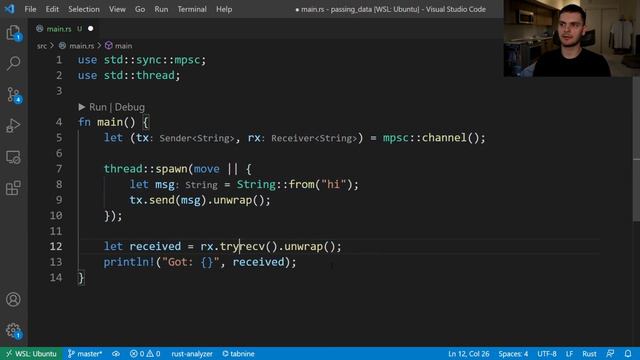
Task: Open the Run menu
Action: tap(161, 9)
